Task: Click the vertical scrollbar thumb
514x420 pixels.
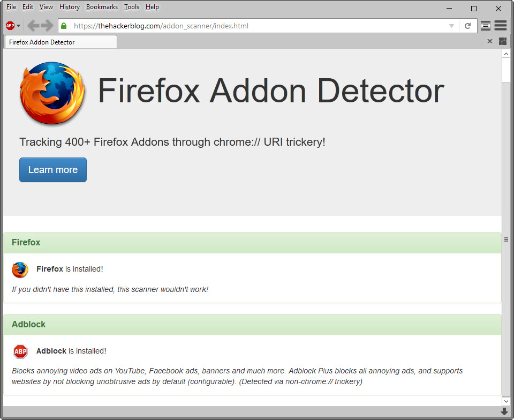Action: 506,71
